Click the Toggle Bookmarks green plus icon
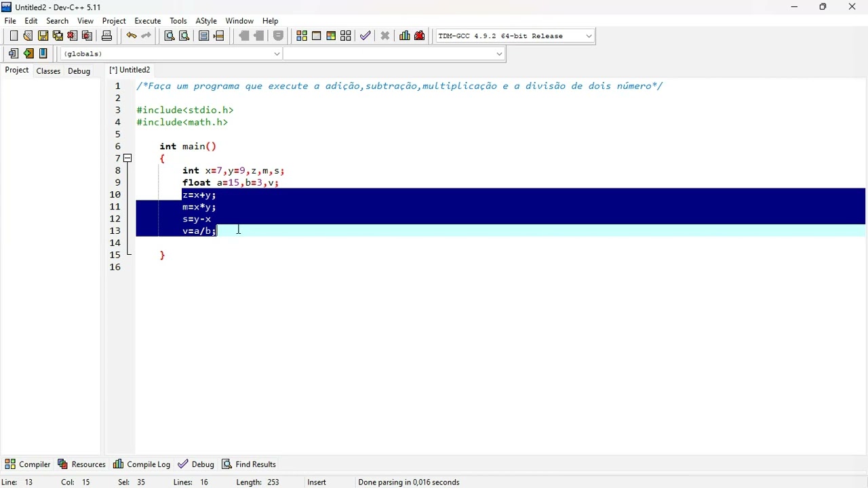Viewport: 868px width, 488px height. click(28, 54)
